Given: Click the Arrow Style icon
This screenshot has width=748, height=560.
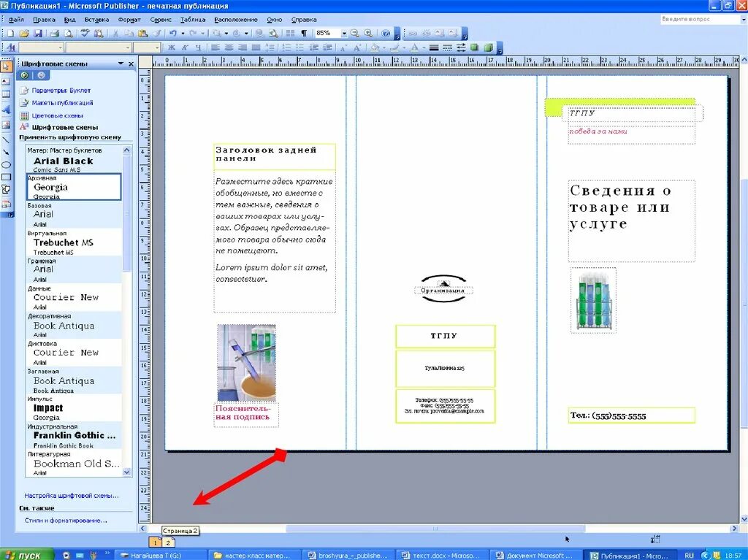Looking at the screenshot, I should [461, 47].
